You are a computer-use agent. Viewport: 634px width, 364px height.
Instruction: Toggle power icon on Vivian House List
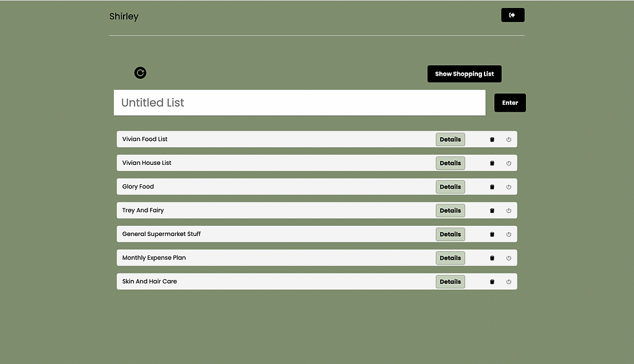click(508, 163)
